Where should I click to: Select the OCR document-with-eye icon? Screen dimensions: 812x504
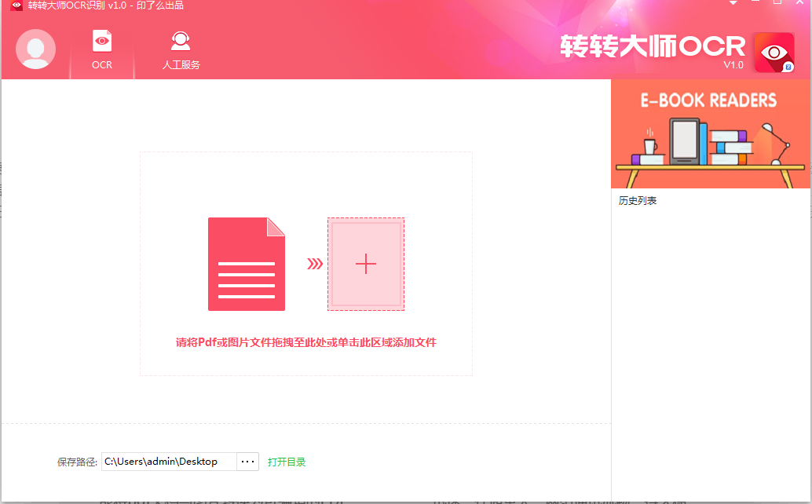(101, 40)
